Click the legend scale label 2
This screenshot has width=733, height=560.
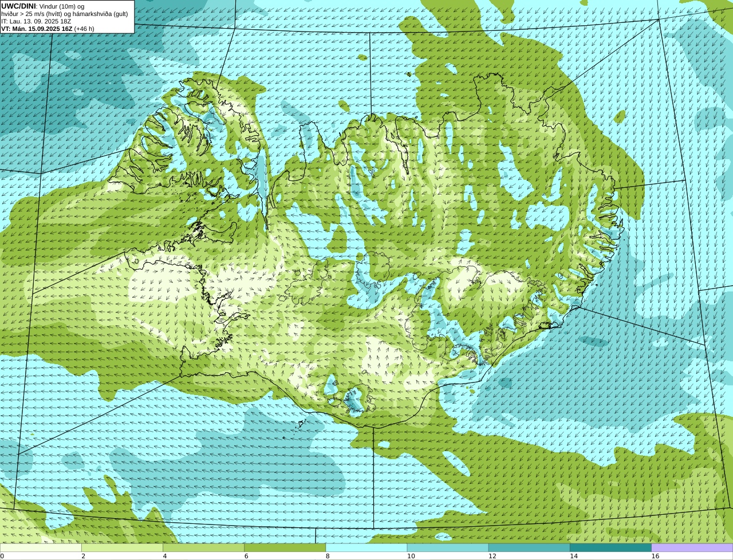point(84,556)
